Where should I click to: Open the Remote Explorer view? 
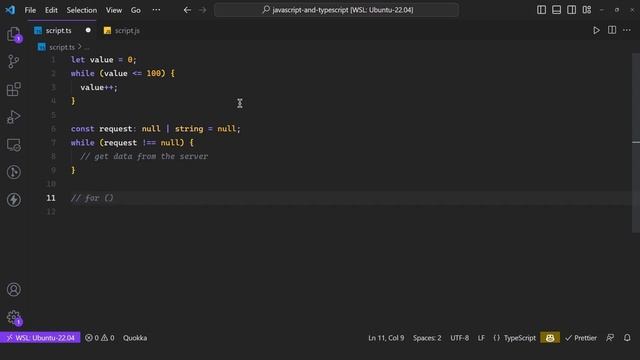13,144
